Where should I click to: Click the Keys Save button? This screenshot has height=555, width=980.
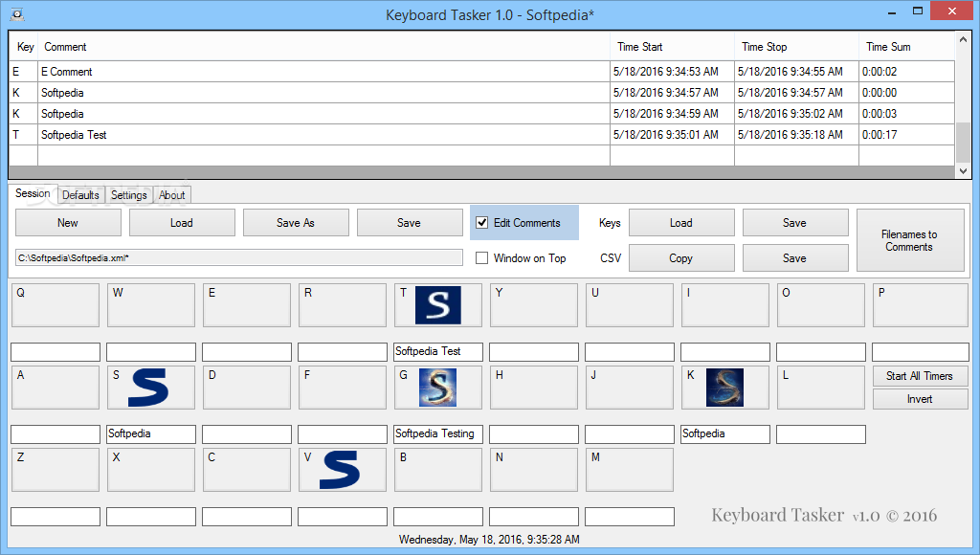[x=795, y=223]
